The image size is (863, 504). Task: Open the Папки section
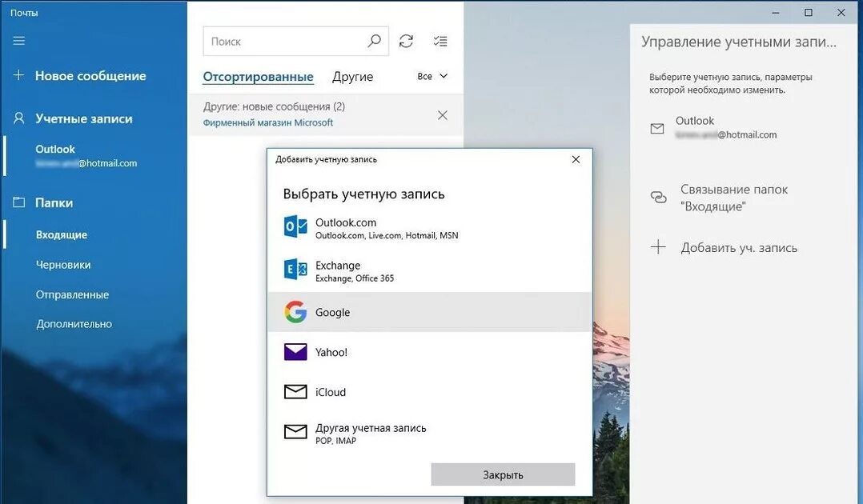[x=54, y=203]
